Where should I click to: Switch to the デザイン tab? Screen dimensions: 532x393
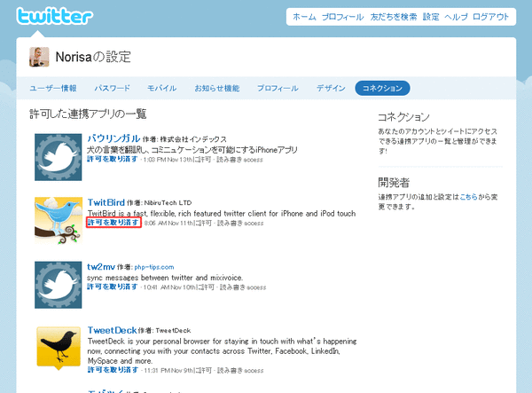click(331, 88)
